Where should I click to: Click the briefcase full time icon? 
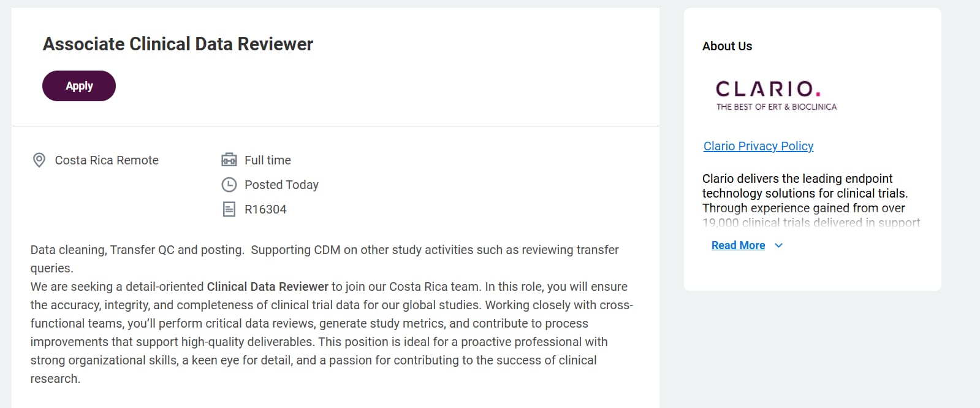point(229,160)
